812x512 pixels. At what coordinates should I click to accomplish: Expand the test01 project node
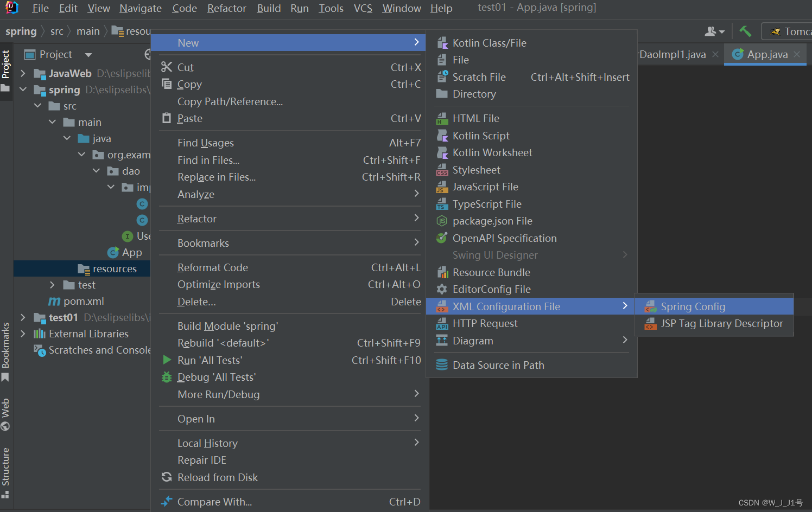point(23,317)
